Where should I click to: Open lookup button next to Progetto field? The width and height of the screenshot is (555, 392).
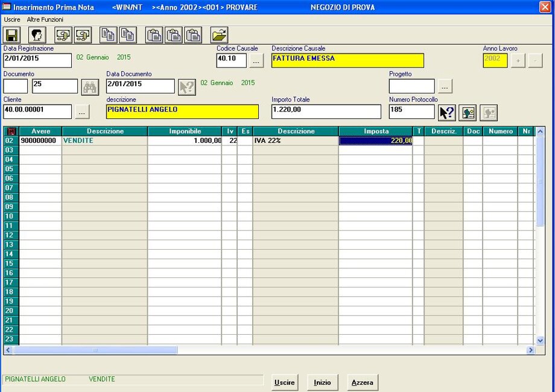pos(445,86)
